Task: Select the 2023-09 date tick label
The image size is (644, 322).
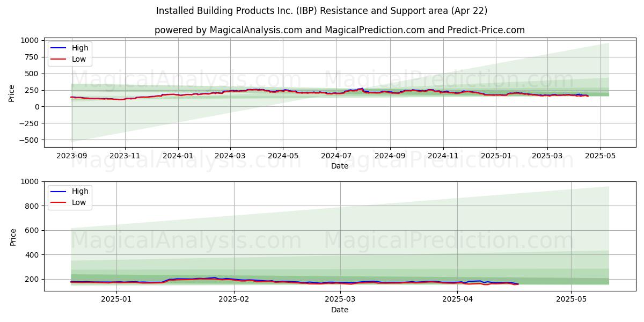Action: pyautogui.click(x=72, y=156)
